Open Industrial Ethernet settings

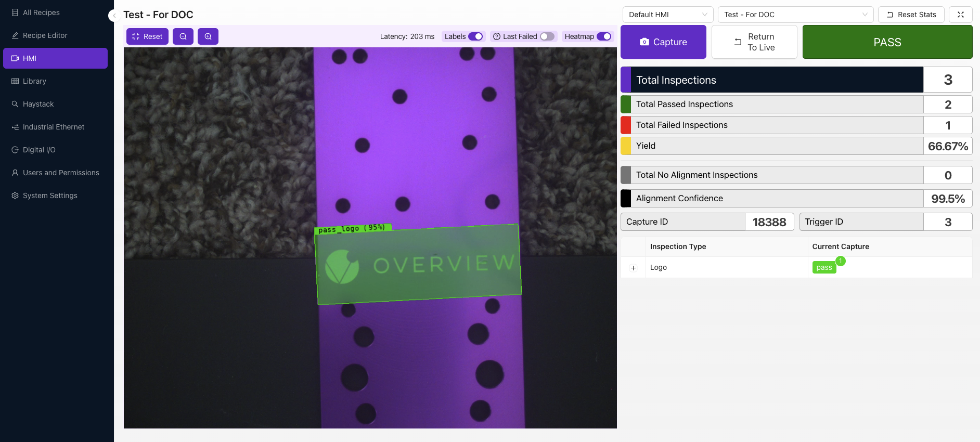(53, 127)
